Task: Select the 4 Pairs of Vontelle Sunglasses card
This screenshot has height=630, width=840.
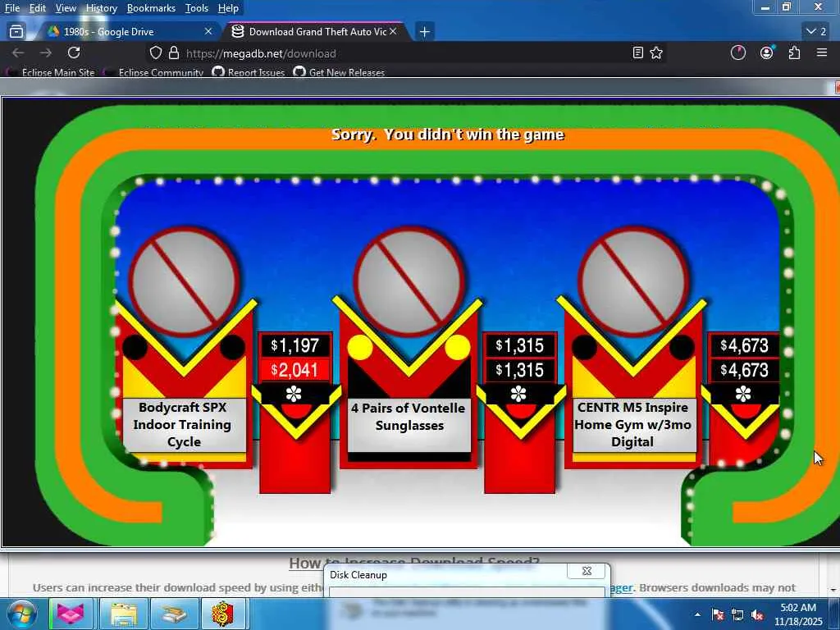Action: (409, 424)
